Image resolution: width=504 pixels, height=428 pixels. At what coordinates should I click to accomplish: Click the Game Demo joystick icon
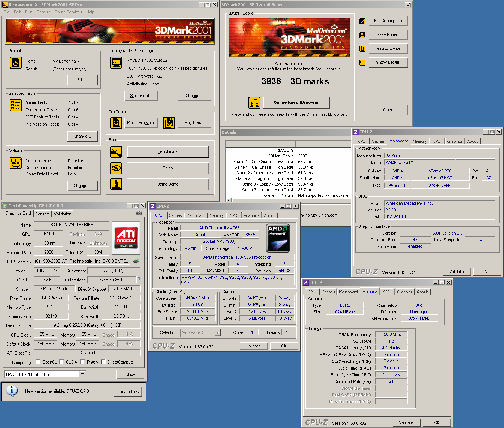coord(116,184)
